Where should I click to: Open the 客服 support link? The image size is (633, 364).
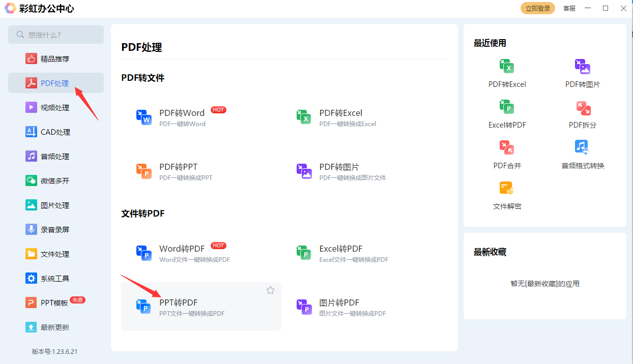pos(569,8)
